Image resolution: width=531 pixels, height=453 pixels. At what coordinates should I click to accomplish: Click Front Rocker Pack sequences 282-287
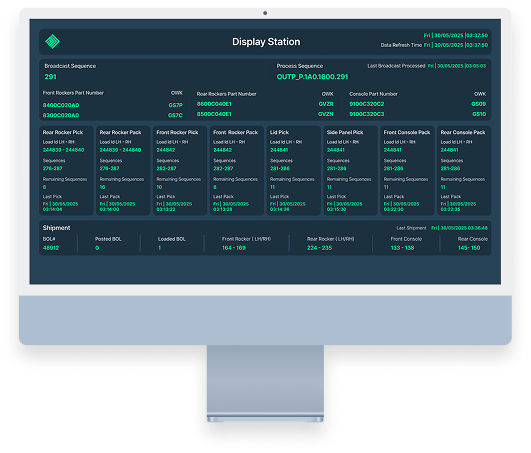click(223, 168)
